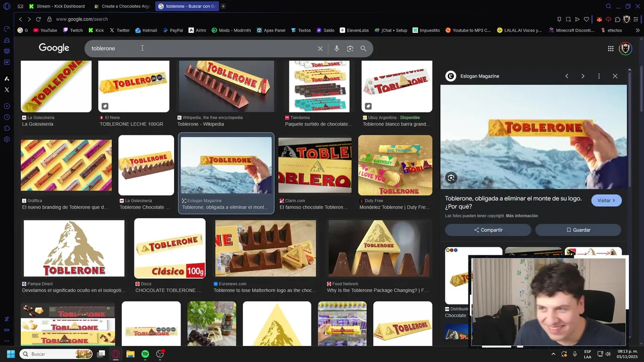Click the Compartir share button

pyautogui.click(x=488, y=230)
